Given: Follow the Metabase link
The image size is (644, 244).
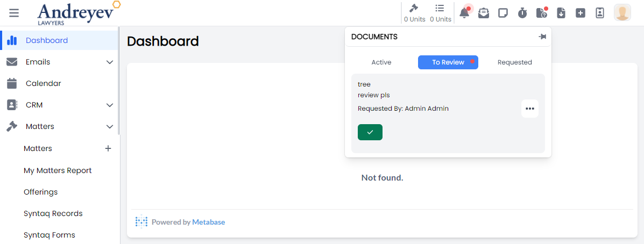Looking at the screenshot, I should pos(208,222).
